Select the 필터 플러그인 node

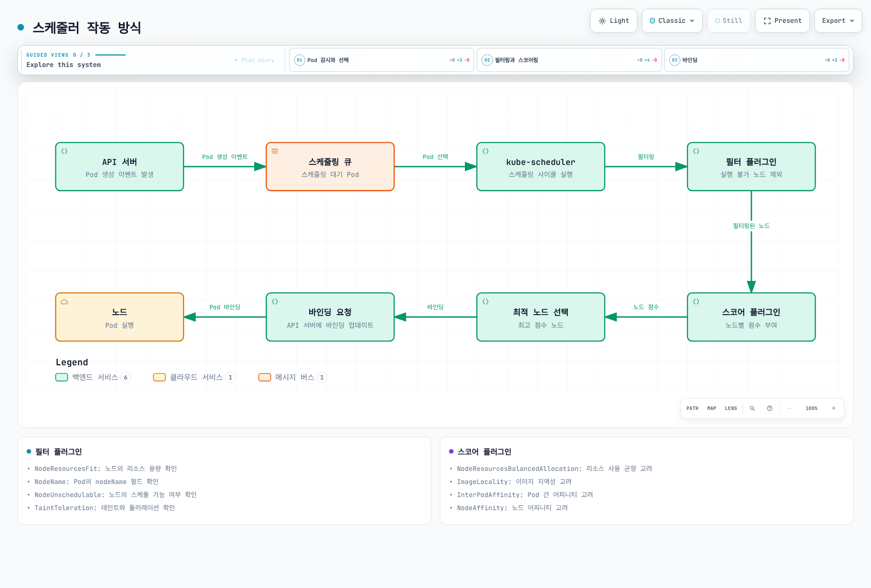click(x=751, y=167)
